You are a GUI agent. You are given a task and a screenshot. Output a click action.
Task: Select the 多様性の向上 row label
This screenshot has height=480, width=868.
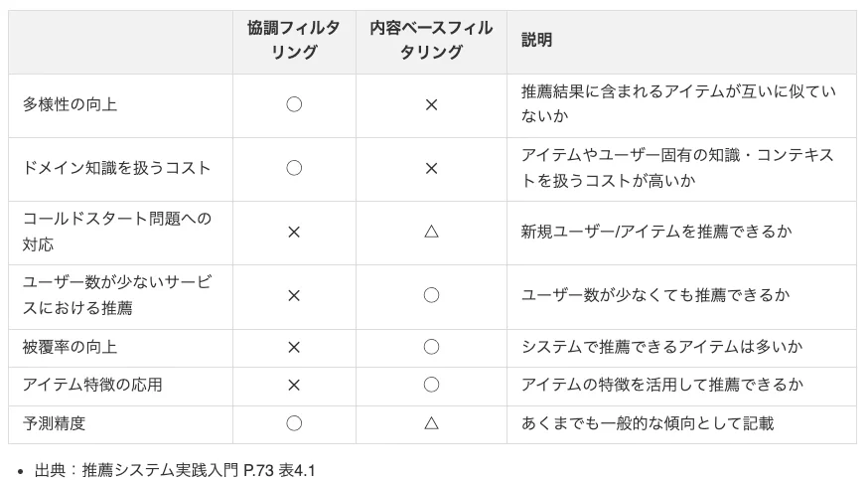click(x=71, y=104)
